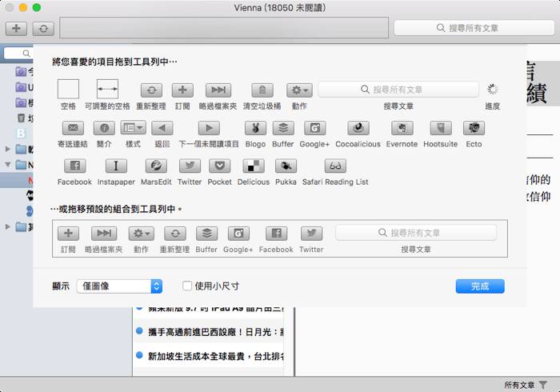Click the 完成 done button
This screenshot has width=560, height=392.
coord(480,286)
